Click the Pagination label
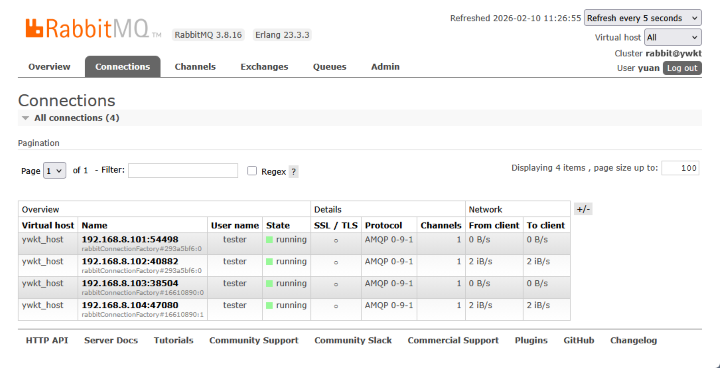Image resolution: width=720 pixels, height=368 pixels. [39, 143]
